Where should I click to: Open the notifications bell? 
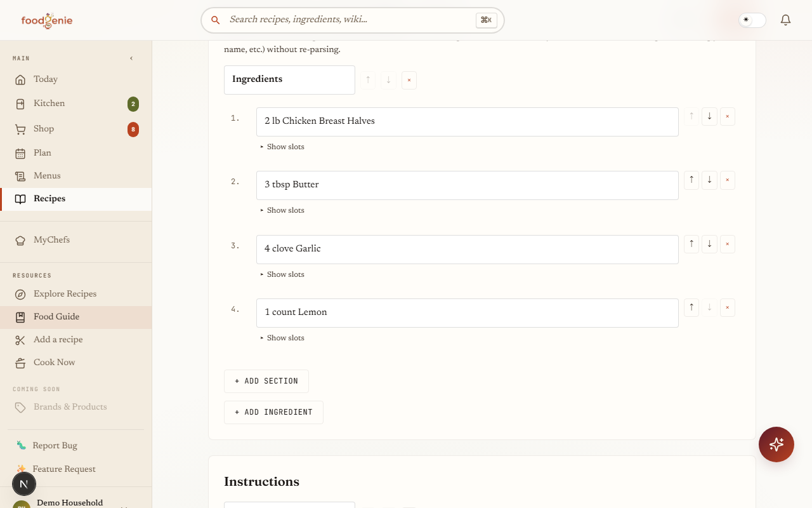point(785,20)
